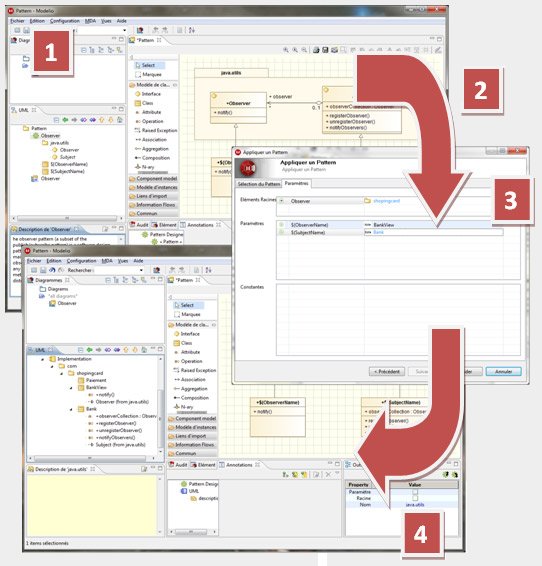The image size is (542, 566).
Task: Click the horizontal scrollbar under the Implementation tree
Action: click(90, 458)
